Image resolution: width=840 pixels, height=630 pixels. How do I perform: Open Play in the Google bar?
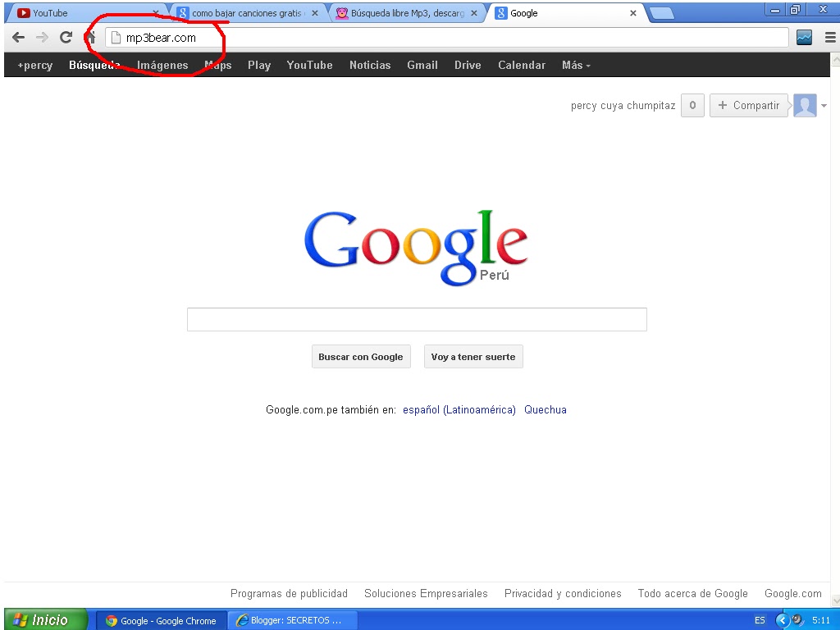(x=258, y=66)
